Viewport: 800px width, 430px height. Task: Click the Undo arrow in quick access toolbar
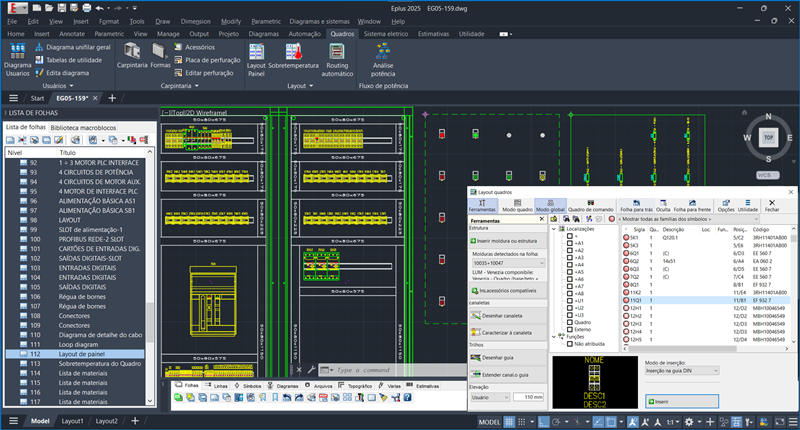click(x=99, y=8)
